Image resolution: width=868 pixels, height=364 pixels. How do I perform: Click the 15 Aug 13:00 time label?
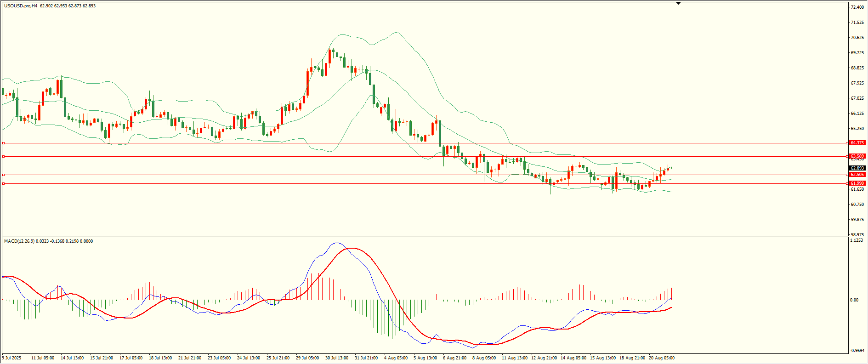[603, 358]
